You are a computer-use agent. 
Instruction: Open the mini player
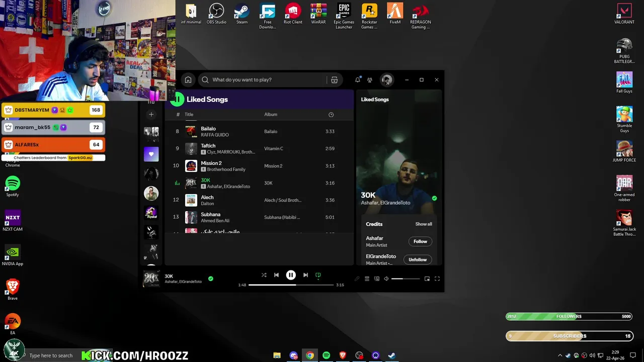[427, 279]
